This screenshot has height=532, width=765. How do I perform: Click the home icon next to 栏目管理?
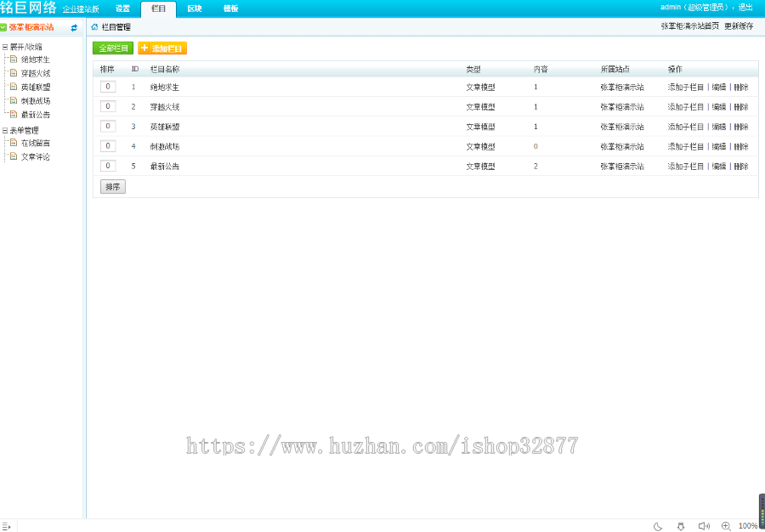[x=94, y=27]
